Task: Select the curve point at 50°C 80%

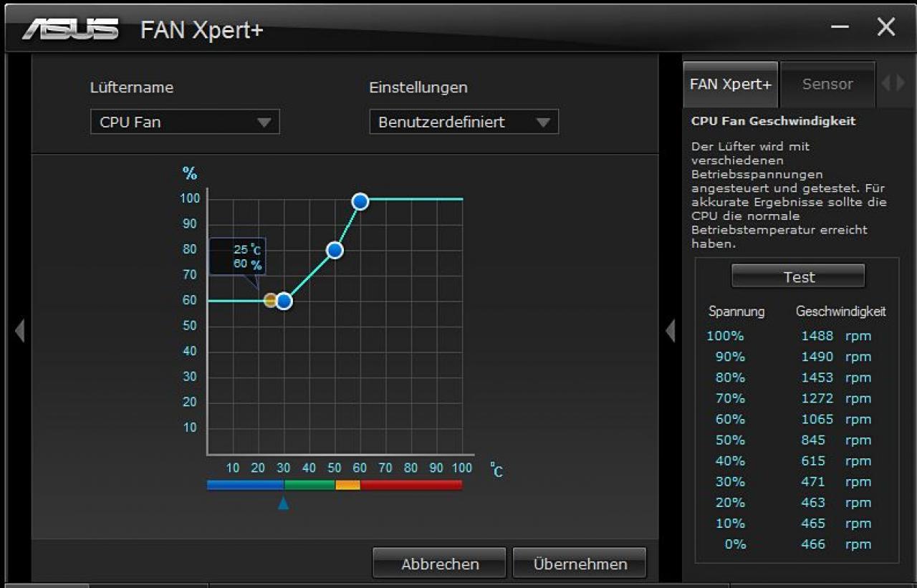Action: pyautogui.click(x=335, y=250)
